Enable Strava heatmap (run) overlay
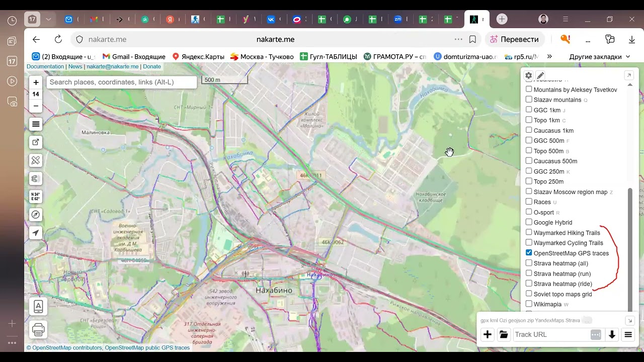Screen dimensions: 644x362 point(529,274)
